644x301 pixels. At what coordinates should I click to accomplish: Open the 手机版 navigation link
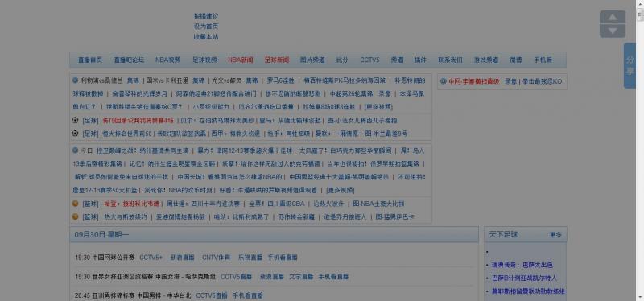tap(543, 60)
